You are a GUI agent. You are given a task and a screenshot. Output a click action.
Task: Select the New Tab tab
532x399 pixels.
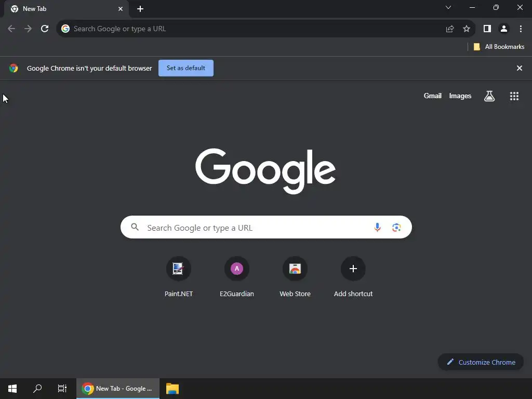coord(66,9)
